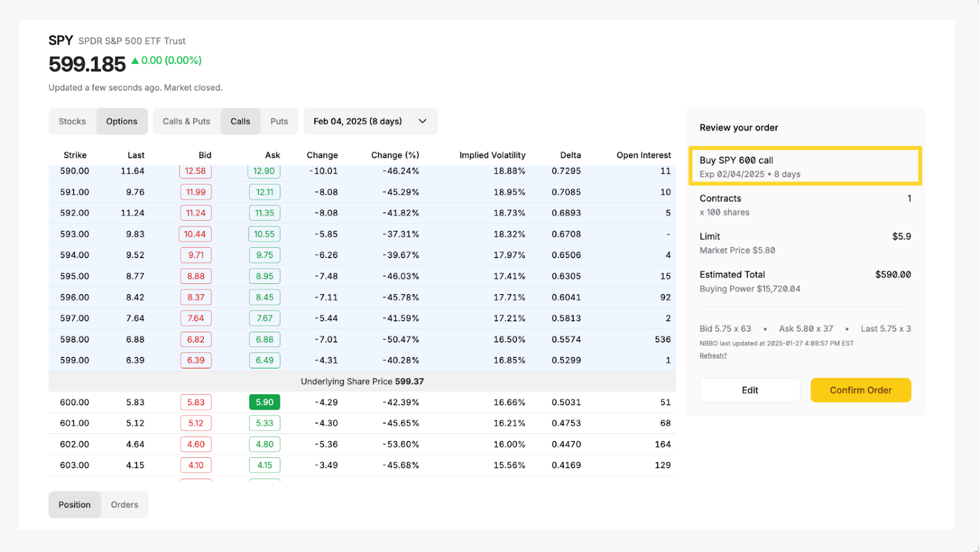The image size is (980, 552).
Task: Click the 10.44 bid for strike 593
Action: click(x=195, y=234)
